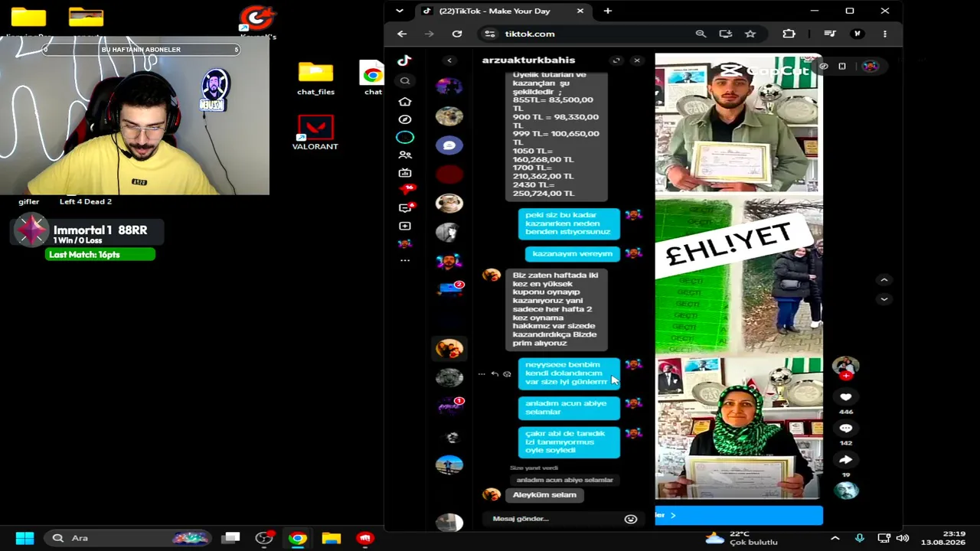
Task: Open Chrome media control icon
Action: 830,34
